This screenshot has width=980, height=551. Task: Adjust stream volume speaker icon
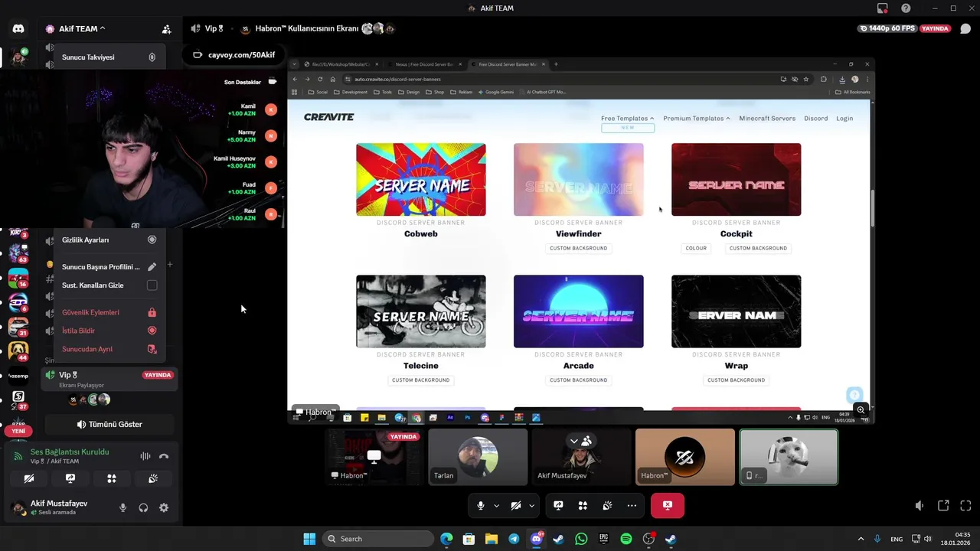[x=920, y=506]
